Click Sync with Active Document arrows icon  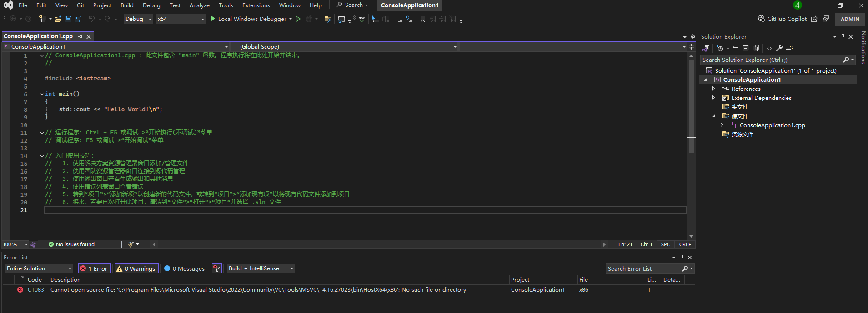tap(736, 48)
